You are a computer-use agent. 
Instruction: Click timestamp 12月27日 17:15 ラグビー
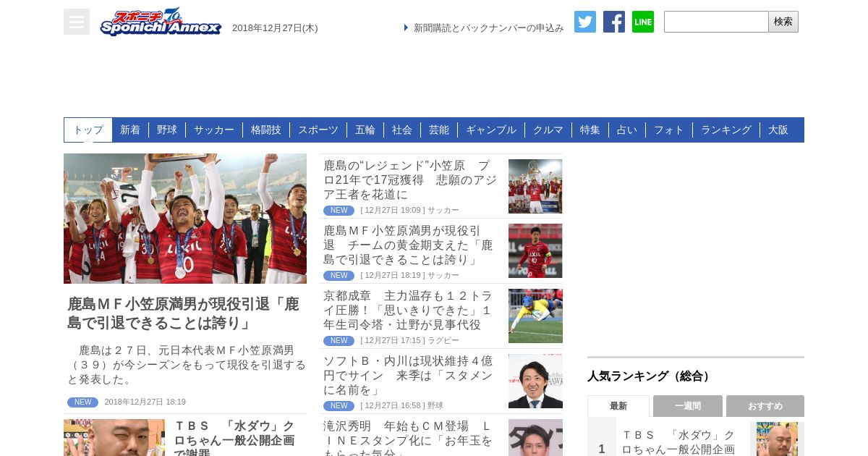409,341
